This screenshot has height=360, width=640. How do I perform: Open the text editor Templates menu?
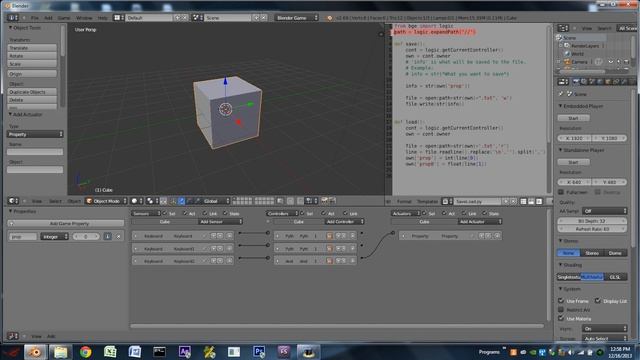427,202
